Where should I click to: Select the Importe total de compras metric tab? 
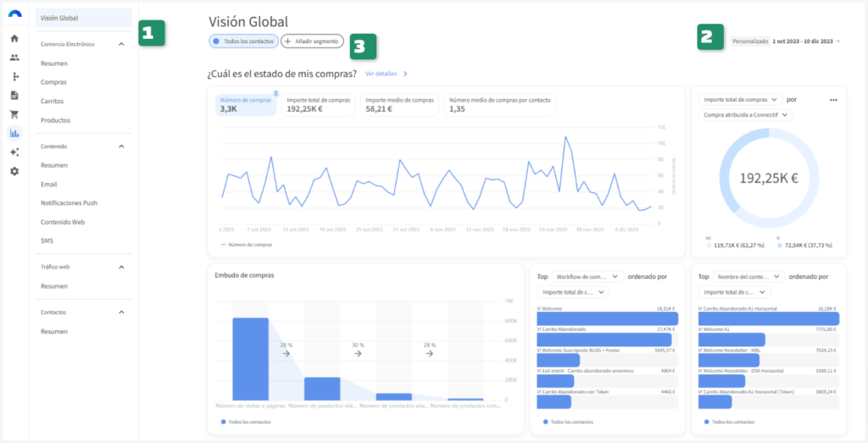319,104
